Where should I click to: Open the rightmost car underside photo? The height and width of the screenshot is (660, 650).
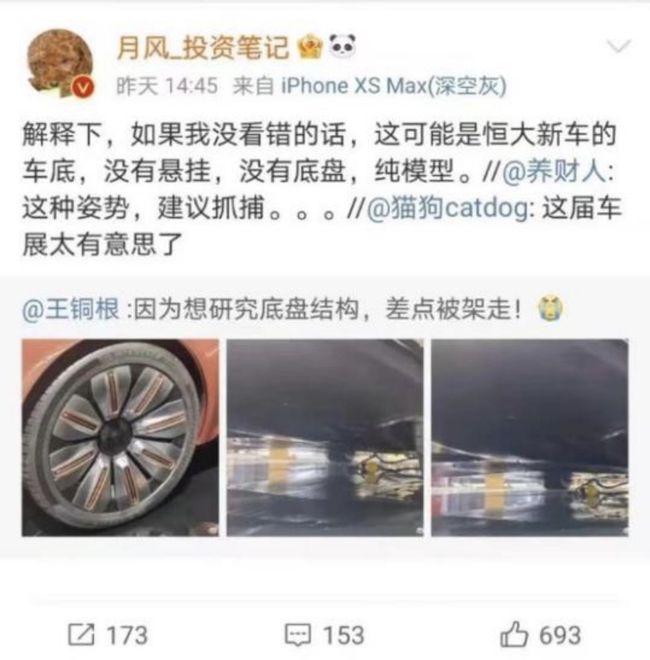(x=530, y=437)
